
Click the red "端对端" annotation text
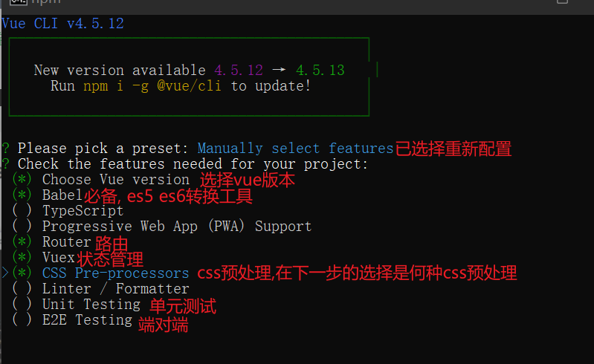coord(163,325)
